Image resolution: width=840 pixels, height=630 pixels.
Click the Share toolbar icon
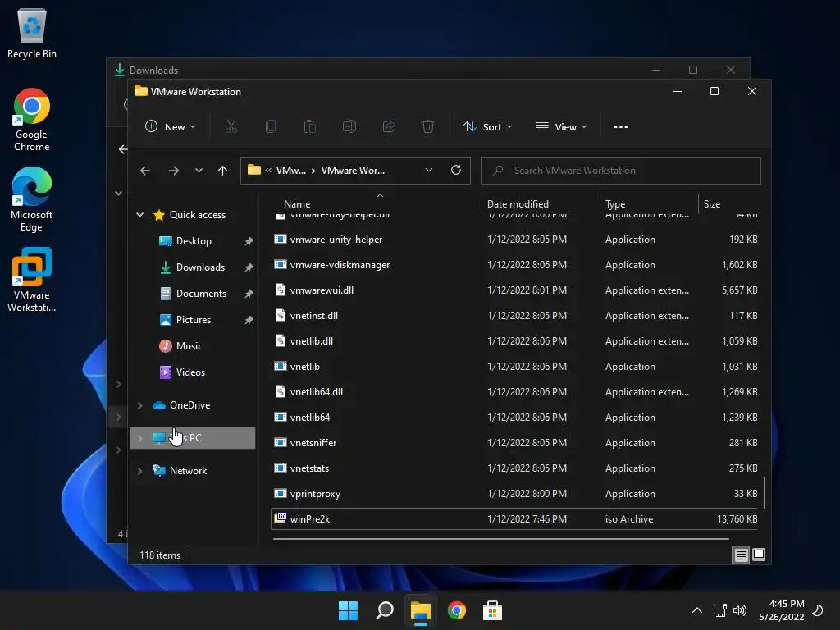click(388, 127)
